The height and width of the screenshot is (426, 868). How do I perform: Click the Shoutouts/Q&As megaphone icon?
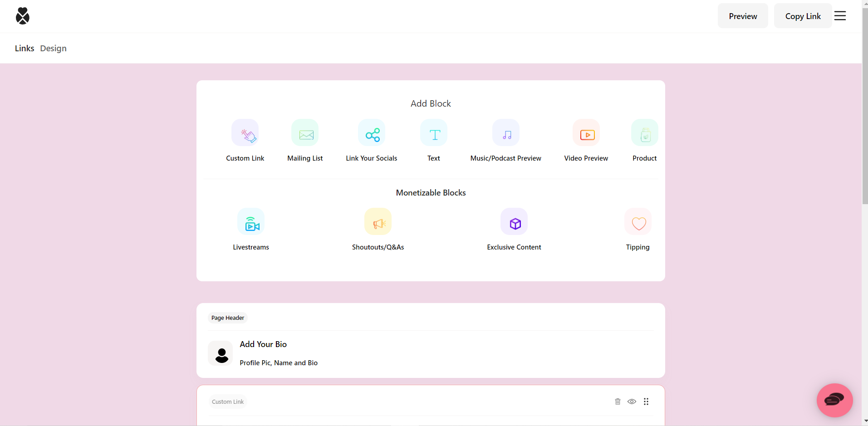point(378,222)
